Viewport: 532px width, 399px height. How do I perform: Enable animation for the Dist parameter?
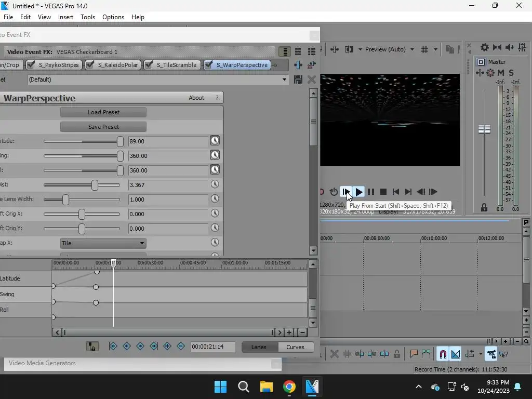coord(215,184)
